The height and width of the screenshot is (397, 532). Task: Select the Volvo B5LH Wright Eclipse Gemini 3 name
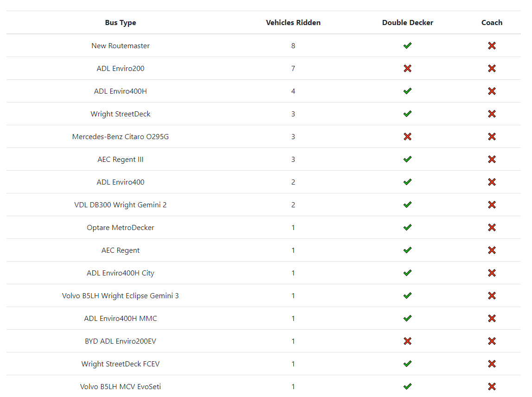[x=120, y=295]
